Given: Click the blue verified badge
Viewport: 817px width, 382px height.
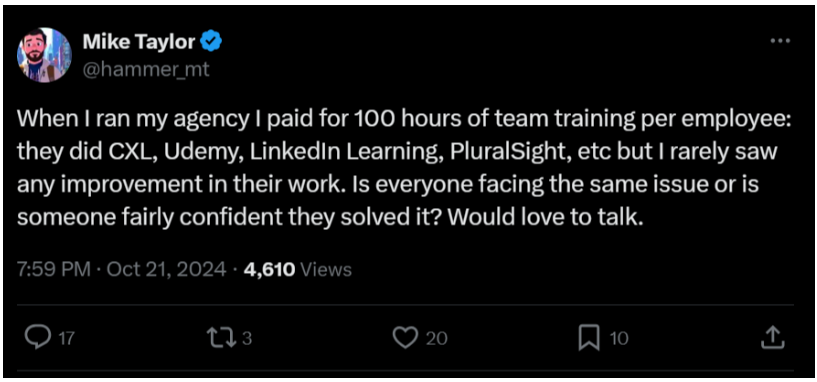Looking at the screenshot, I should (x=212, y=42).
